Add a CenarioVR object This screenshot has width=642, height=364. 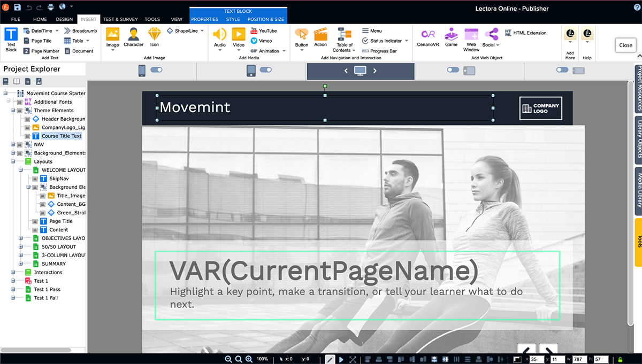pos(427,38)
